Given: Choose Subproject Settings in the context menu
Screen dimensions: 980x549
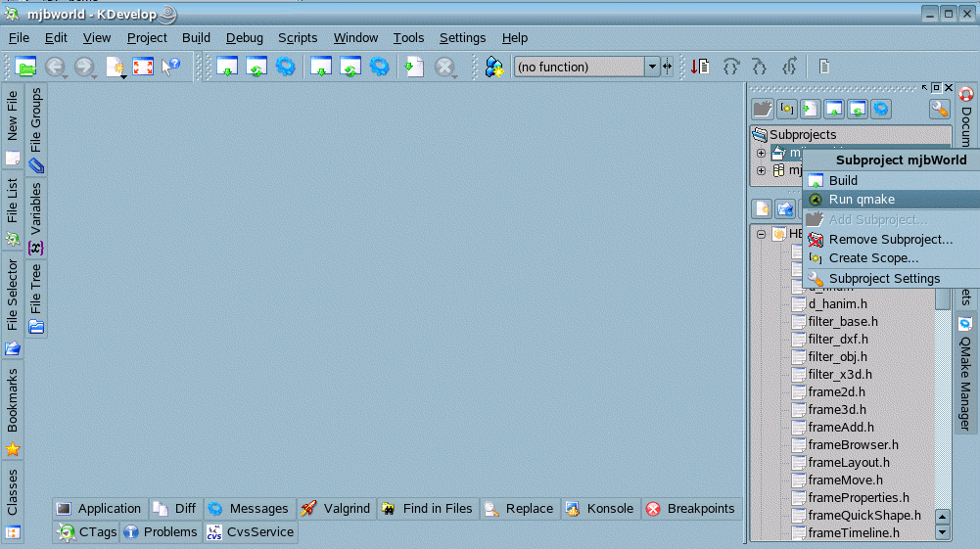Looking at the screenshot, I should (x=884, y=279).
